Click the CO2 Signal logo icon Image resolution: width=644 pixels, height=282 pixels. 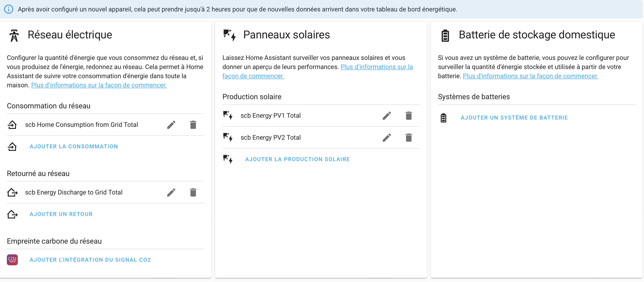coord(12,260)
